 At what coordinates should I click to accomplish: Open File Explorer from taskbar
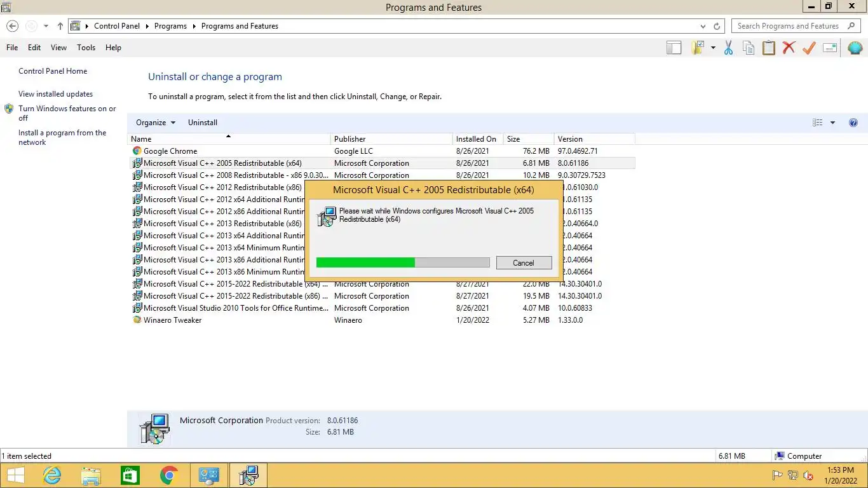tap(91, 475)
